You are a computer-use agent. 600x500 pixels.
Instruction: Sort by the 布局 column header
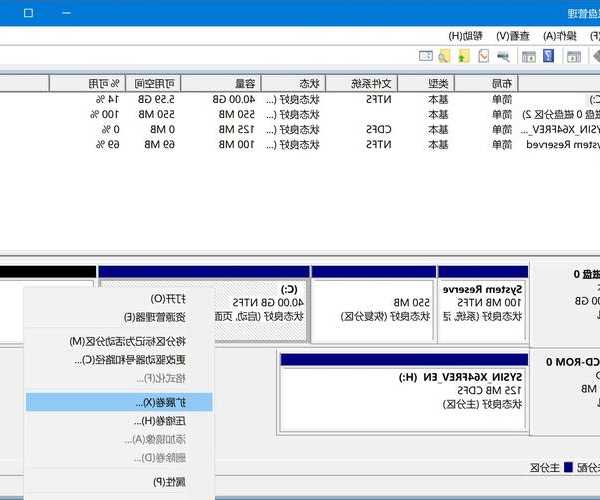tap(486, 83)
